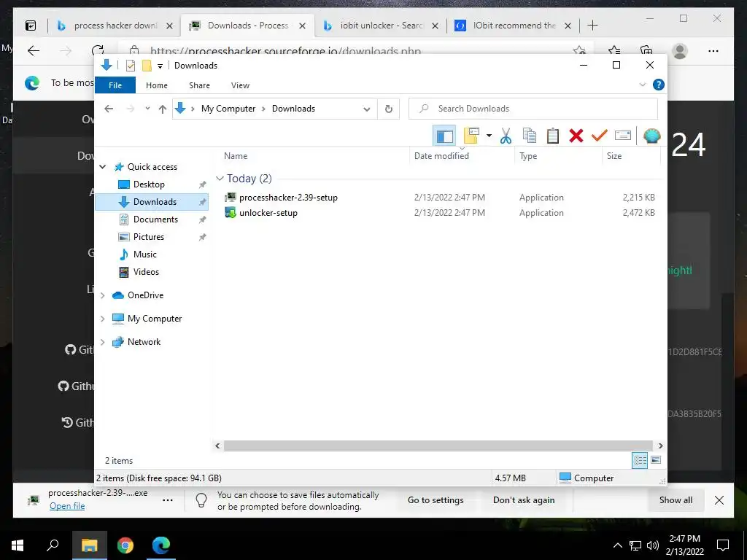Select the processhacker-2.39-setup file
This screenshot has width=747, height=560.
pyautogui.click(x=288, y=198)
